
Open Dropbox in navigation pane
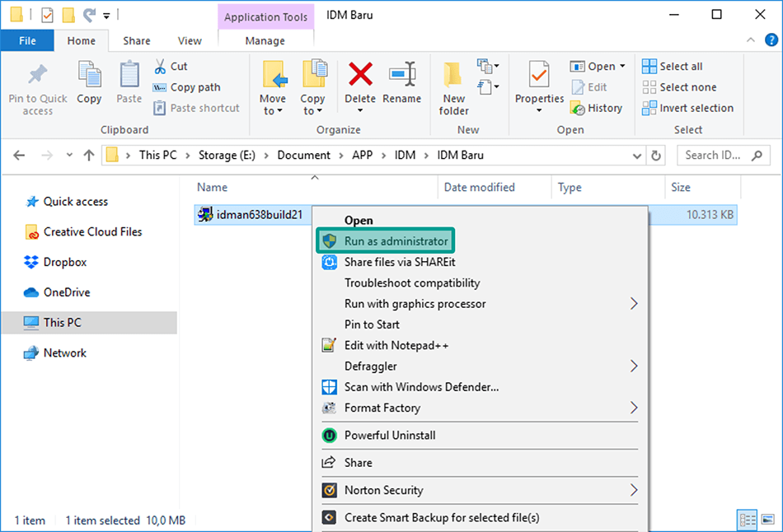tap(55, 262)
